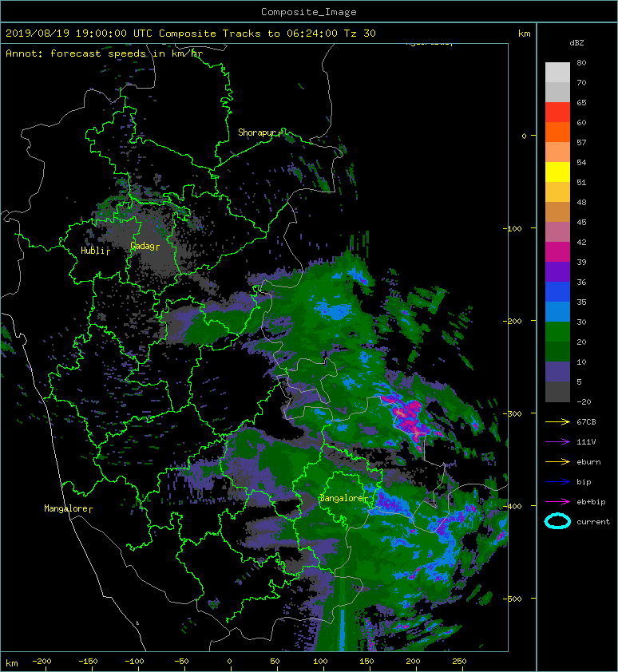Click the bip blue arrow legend icon
This screenshot has height=672, width=618.
tap(557, 482)
